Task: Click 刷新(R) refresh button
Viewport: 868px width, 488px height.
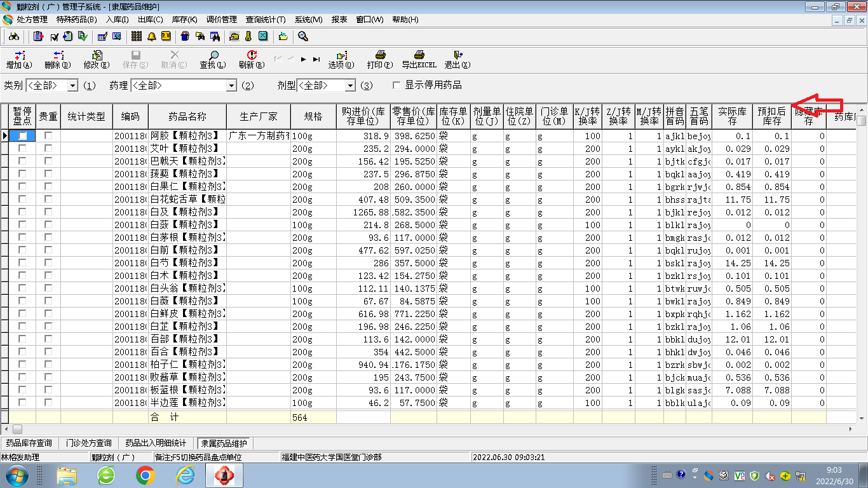Action: coord(252,60)
